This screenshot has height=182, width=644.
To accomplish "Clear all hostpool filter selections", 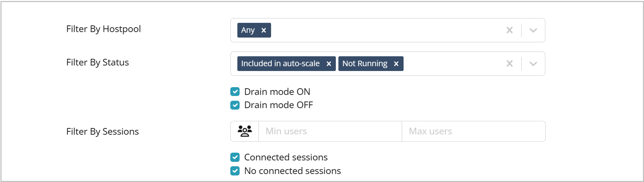I will tap(509, 30).
